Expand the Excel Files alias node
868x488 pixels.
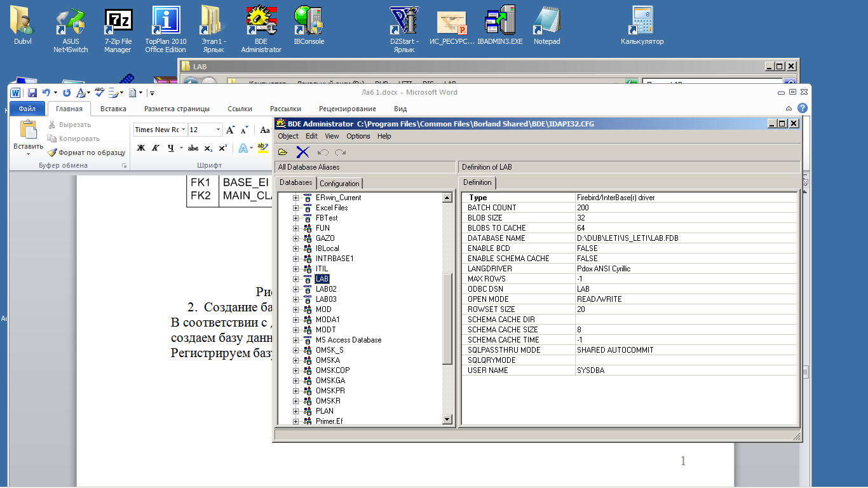click(295, 208)
